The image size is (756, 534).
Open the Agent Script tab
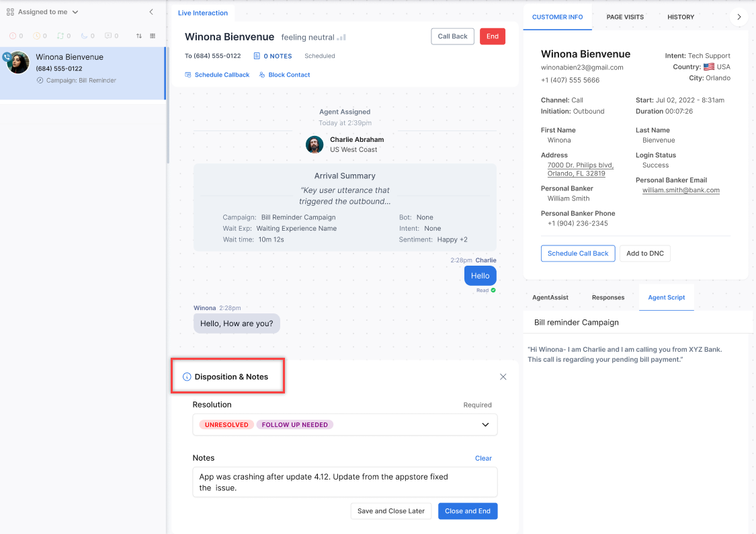click(666, 297)
